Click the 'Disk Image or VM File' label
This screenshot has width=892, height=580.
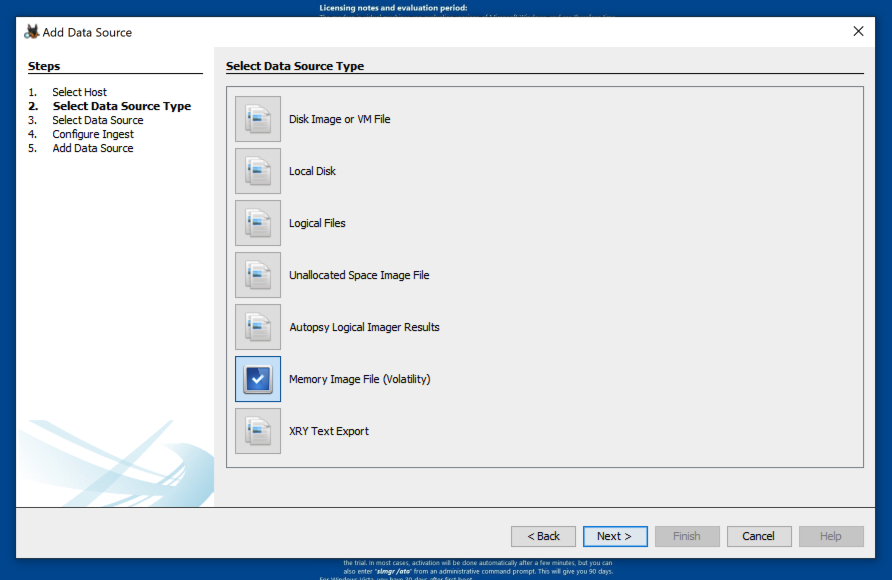pyautogui.click(x=340, y=119)
